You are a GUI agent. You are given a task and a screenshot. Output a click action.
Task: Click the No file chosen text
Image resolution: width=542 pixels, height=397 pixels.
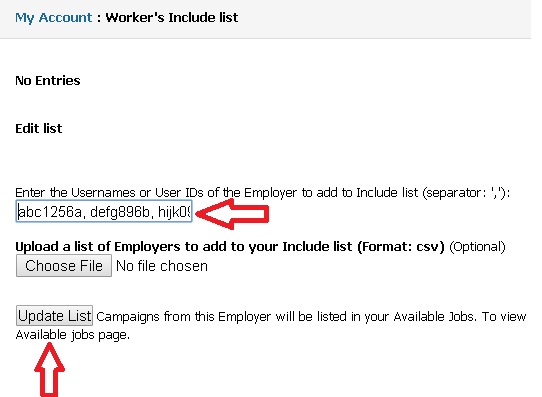(162, 266)
